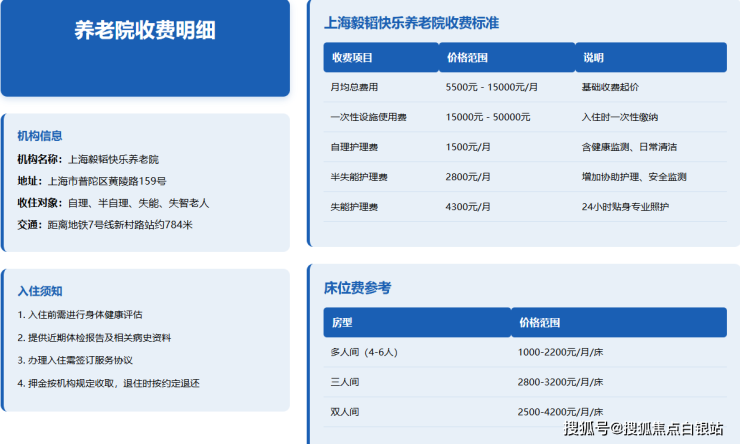
Task: Click the price 1000-2200元/月/床
Action: tap(560, 352)
